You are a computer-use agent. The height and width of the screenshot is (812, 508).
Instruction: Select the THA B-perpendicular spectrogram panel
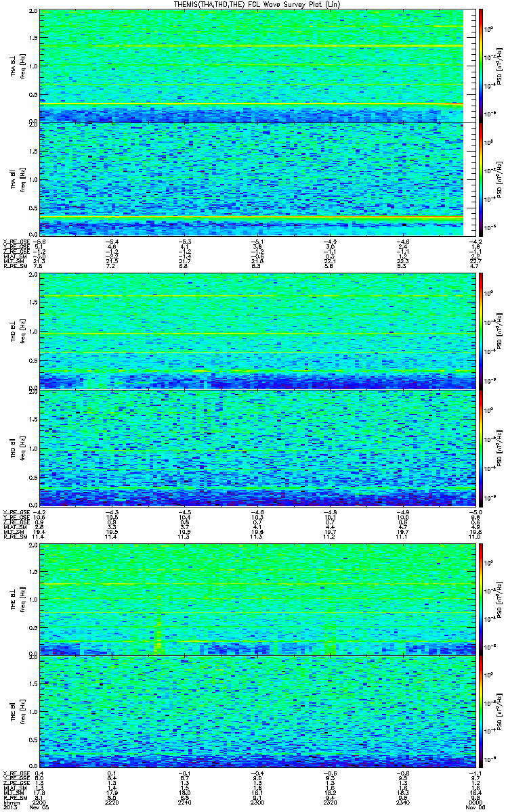coord(251,66)
